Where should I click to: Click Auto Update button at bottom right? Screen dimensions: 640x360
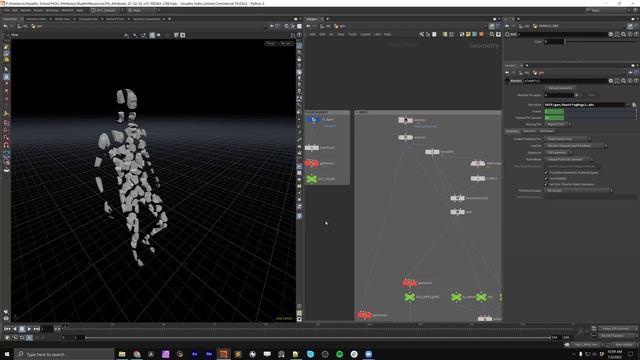tap(624, 344)
